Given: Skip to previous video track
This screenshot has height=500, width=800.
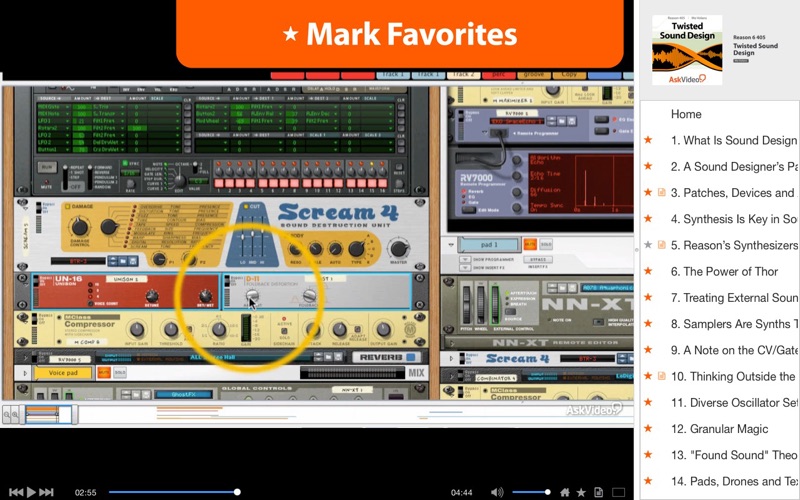Looking at the screenshot, I should click(x=16, y=492).
